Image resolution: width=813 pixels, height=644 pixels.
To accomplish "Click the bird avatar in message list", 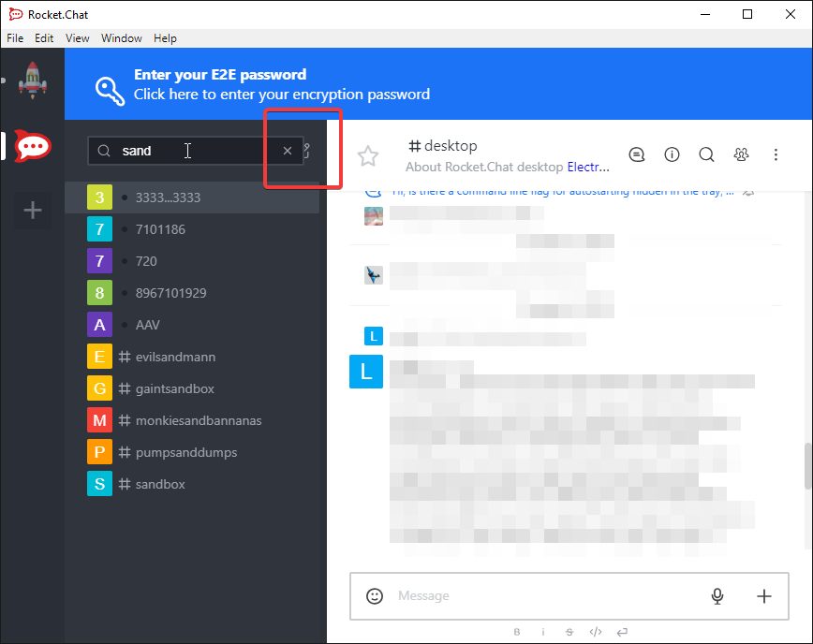I will (x=374, y=275).
